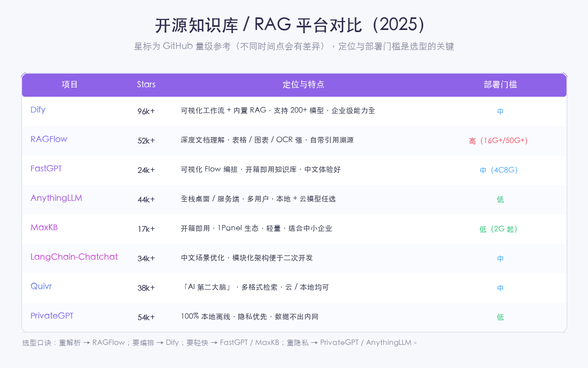Image resolution: width=588 pixels, height=368 pixels.
Task: Click the 38k+ stars value
Action: pyautogui.click(x=146, y=288)
